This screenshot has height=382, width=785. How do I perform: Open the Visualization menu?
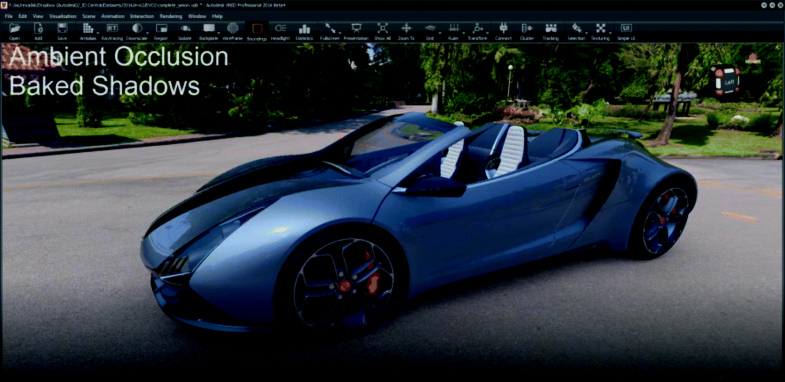63,16
